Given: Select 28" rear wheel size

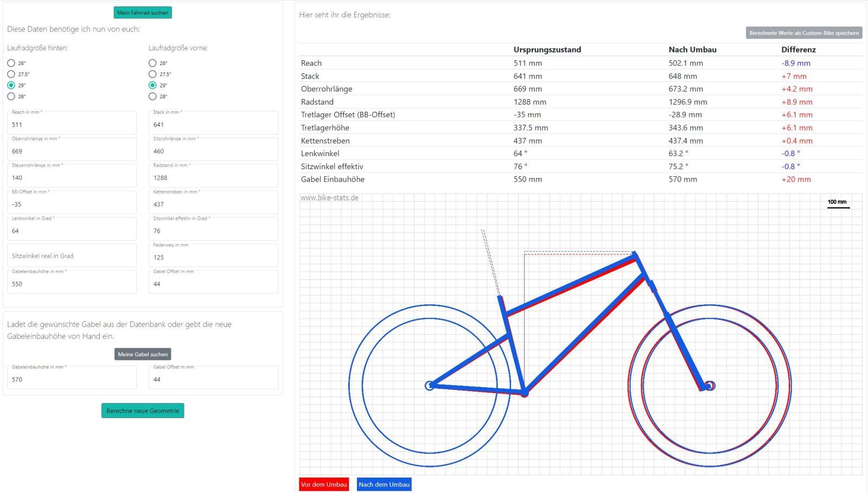Looking at the screenshot, I should [11, 97].
